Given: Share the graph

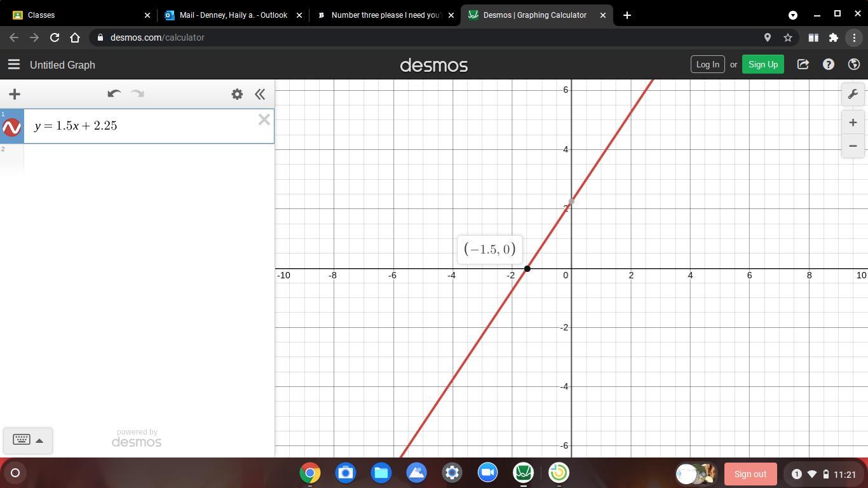Looking at the screenshot, I should [803, 64].
